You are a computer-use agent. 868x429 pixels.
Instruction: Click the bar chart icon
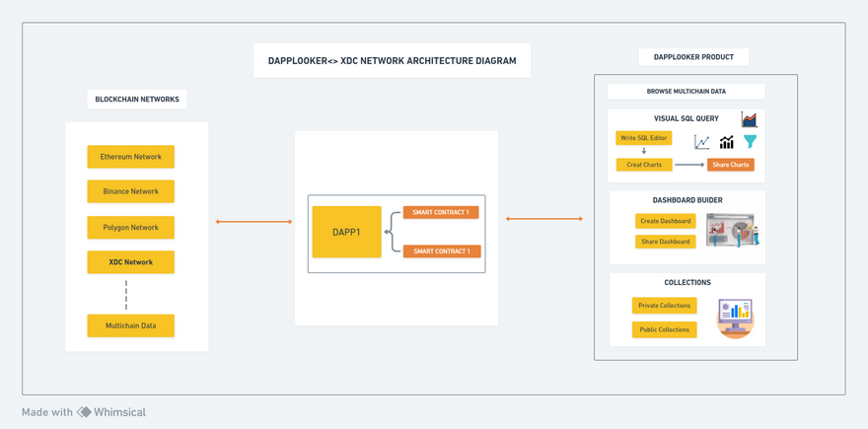coord(726,143)
